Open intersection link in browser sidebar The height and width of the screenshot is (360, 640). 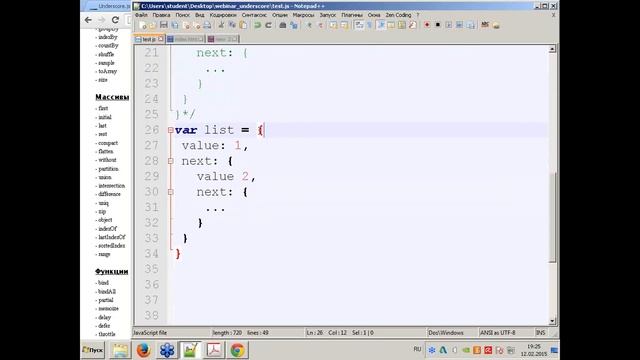pos(111,186)
